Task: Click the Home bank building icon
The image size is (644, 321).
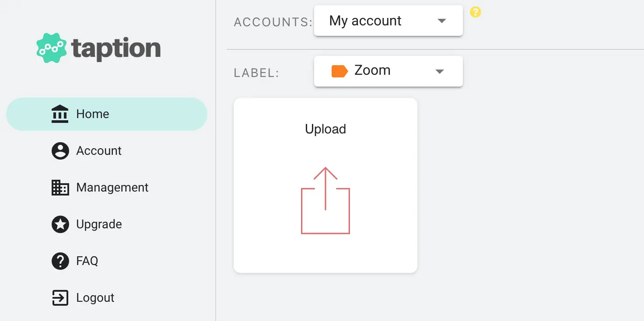Action: coord(60,114)
